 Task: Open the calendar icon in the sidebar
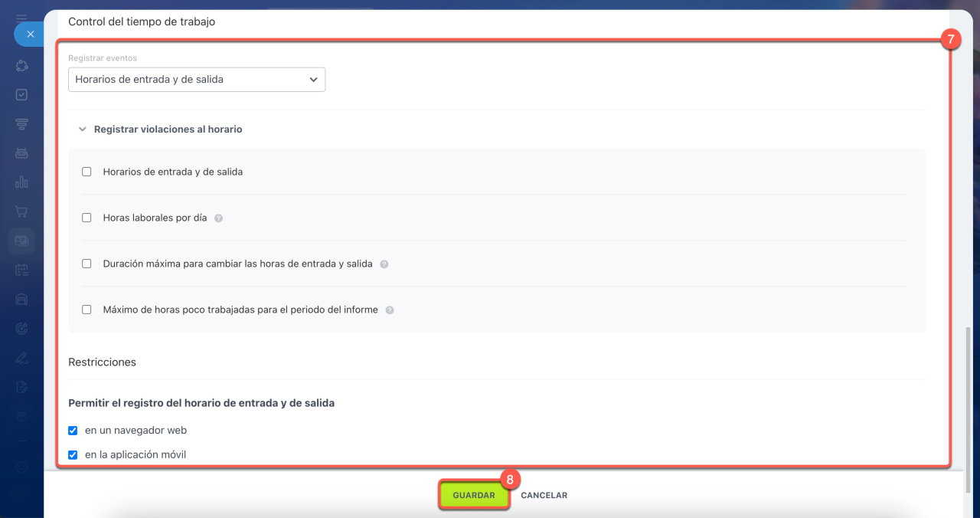pos(21,270)
